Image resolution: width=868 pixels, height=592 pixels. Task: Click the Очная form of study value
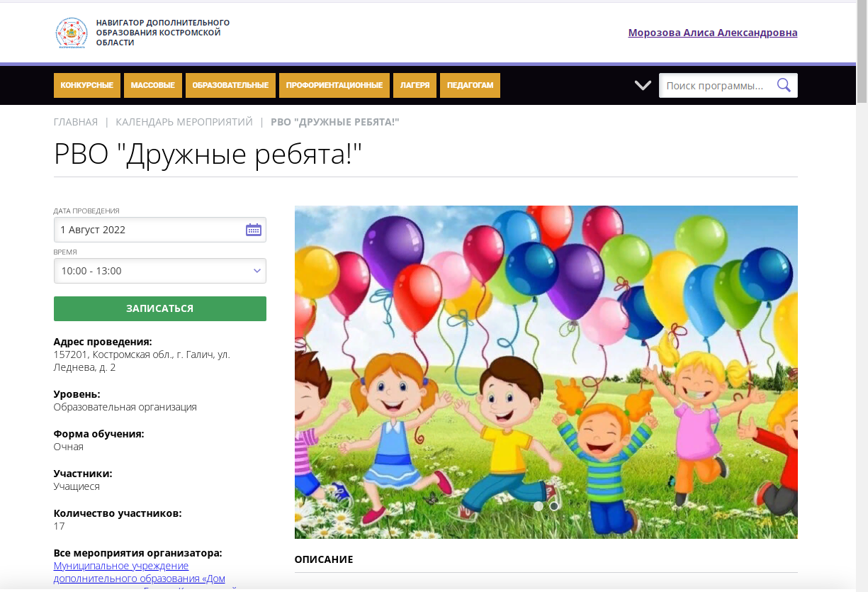pyautogui.click(x=69, y=447)
